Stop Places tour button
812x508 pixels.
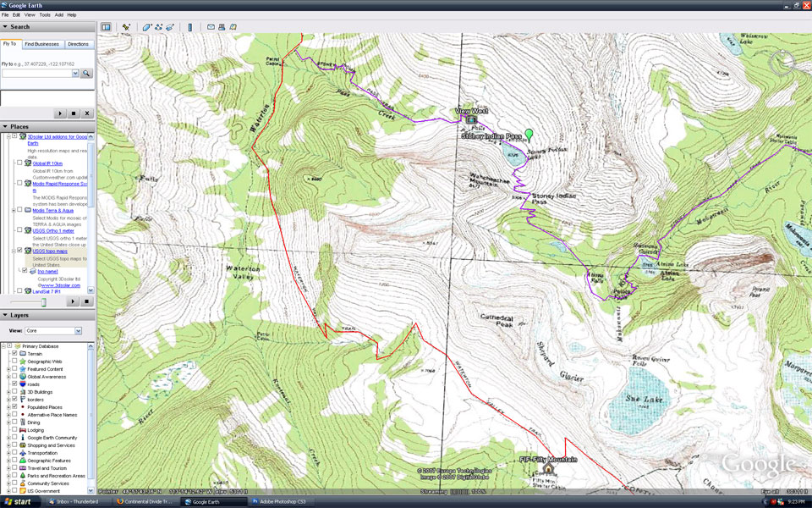pyautogui.click(x=86, y=301)
